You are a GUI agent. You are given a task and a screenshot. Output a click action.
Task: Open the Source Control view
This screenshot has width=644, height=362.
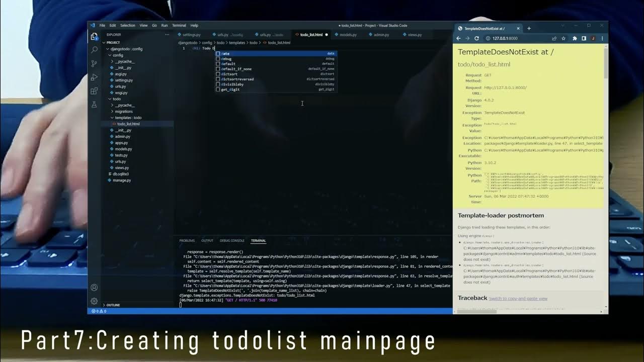coord(94,64)
